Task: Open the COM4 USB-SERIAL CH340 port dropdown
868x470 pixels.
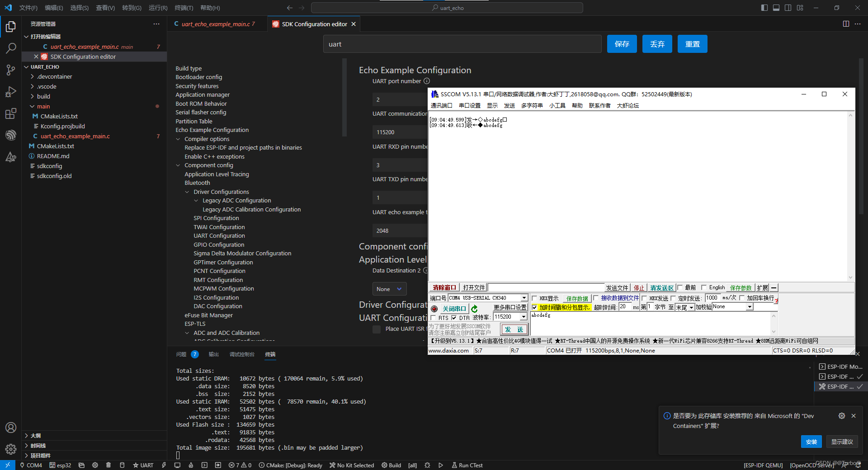Action: pos(524,298)
